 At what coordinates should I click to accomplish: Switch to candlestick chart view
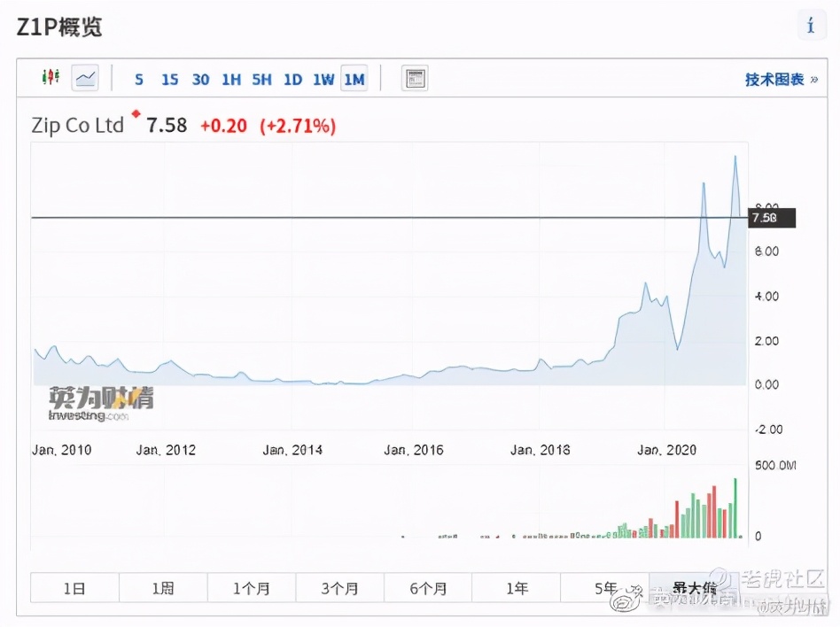[x=51, y=78]
